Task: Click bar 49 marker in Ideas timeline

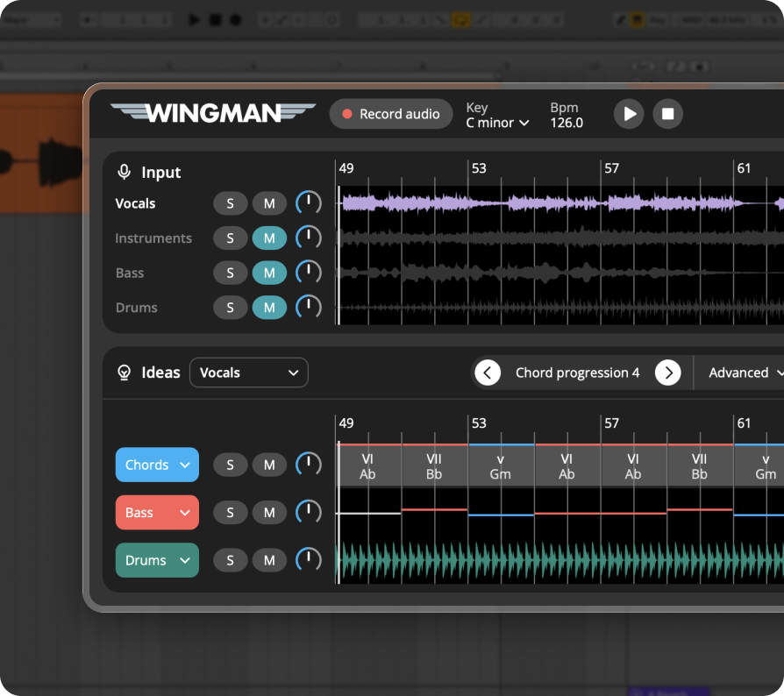Action: tap(346, 423)
